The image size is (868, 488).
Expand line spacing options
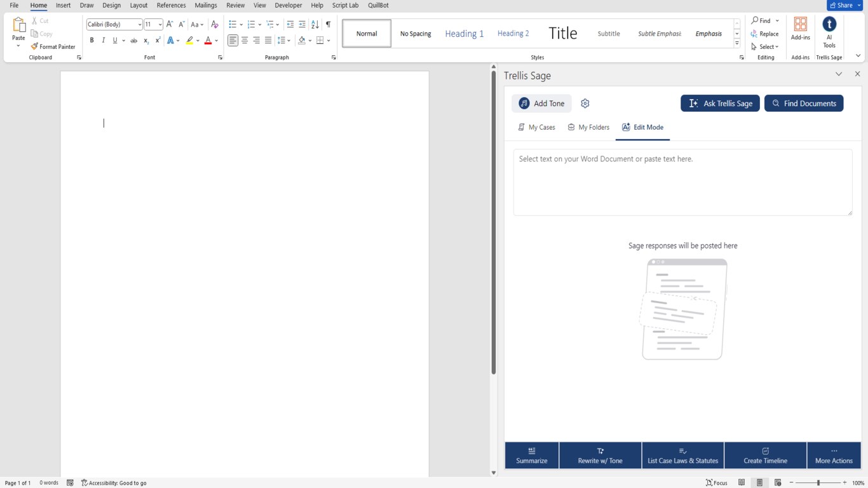click(284, 41)
